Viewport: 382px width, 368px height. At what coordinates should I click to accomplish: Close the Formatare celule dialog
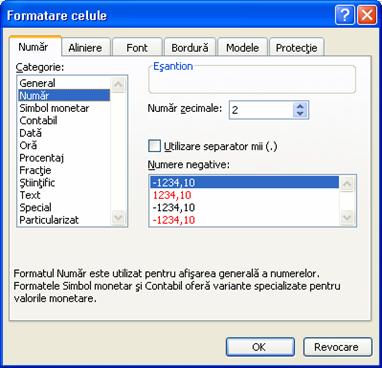[x=367, y=15]
